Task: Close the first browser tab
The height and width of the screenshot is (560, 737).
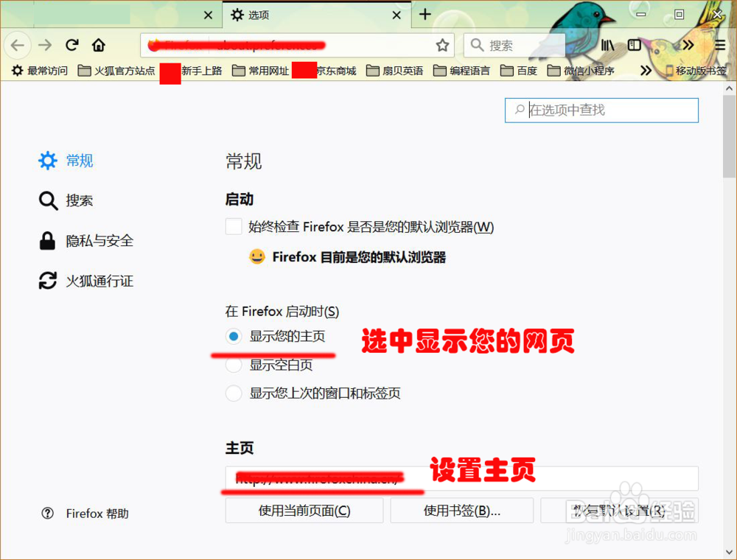Action: click(x=209, y=15)
